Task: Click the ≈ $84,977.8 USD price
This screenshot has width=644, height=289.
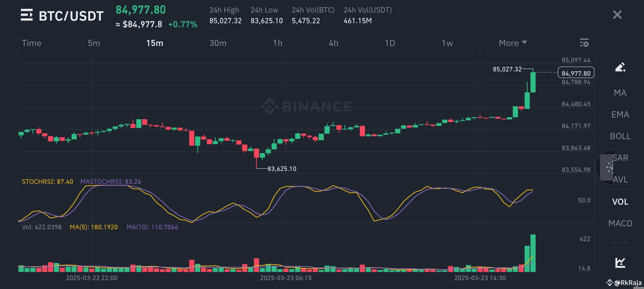Action: (x=139, y=24)
